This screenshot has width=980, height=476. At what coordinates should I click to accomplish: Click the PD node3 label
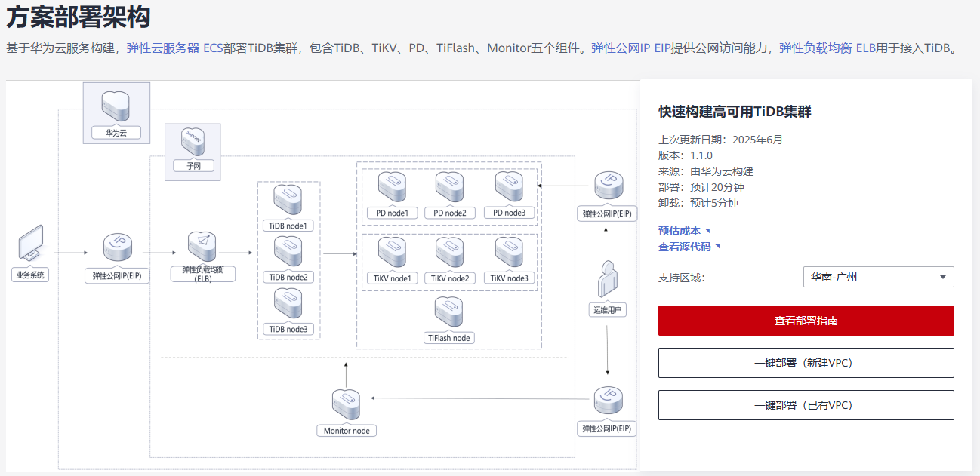tap(509, 213)
